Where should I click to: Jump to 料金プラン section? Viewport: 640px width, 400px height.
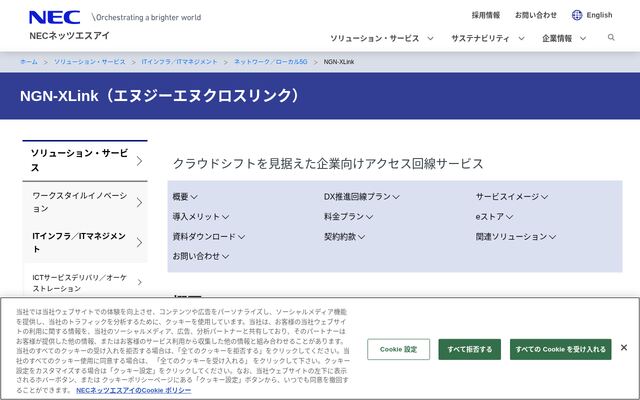coord(348,217)
